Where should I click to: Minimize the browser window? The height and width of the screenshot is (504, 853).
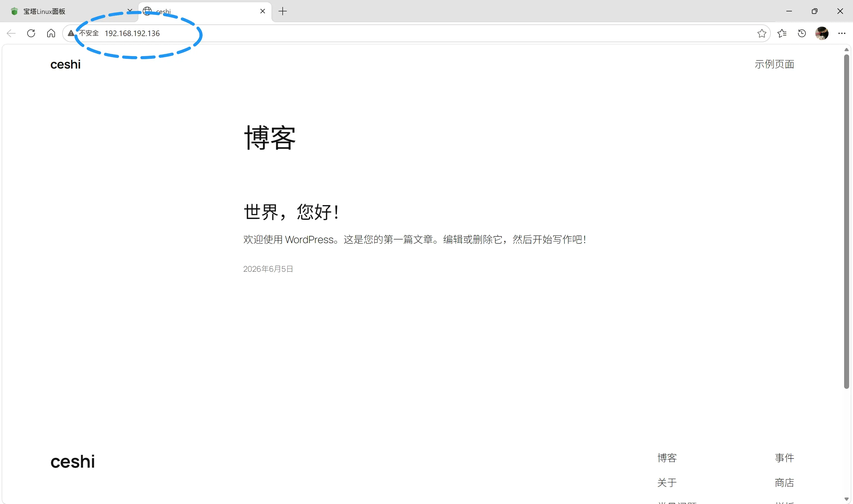[x=789, y=11]
